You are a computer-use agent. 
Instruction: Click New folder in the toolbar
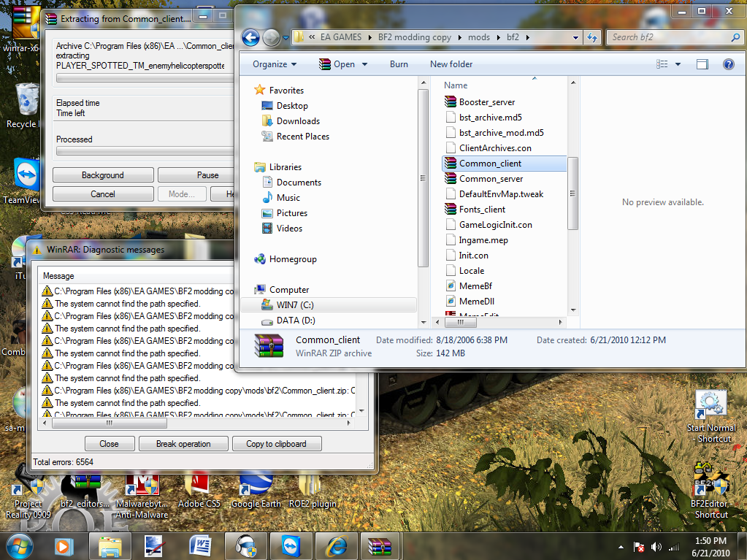point(451,64)
